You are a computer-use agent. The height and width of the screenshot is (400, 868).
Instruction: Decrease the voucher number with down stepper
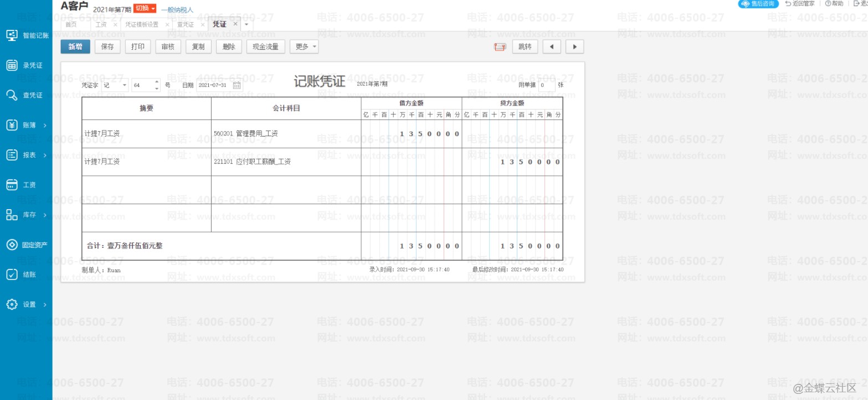[157, 88]
